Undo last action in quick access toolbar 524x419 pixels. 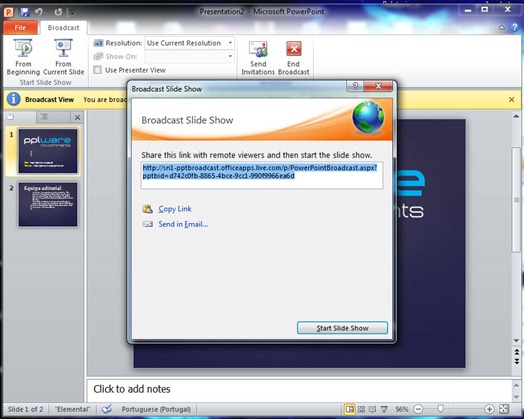[x=39, y=12]
